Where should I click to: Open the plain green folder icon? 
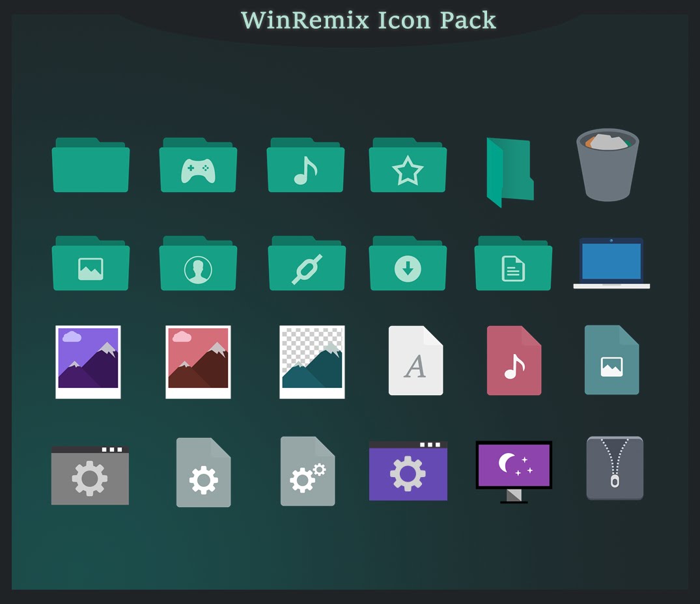pyautogui.click(x=90, y=168)
